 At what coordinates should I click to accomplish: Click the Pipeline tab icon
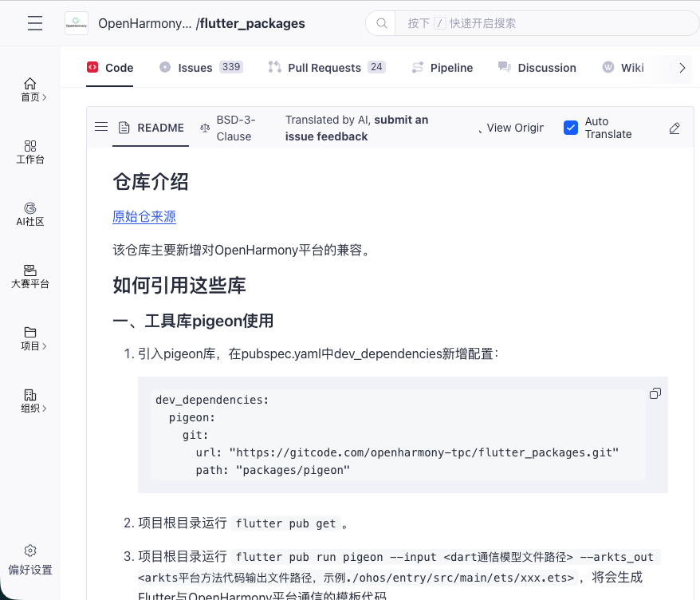point(418,68)
